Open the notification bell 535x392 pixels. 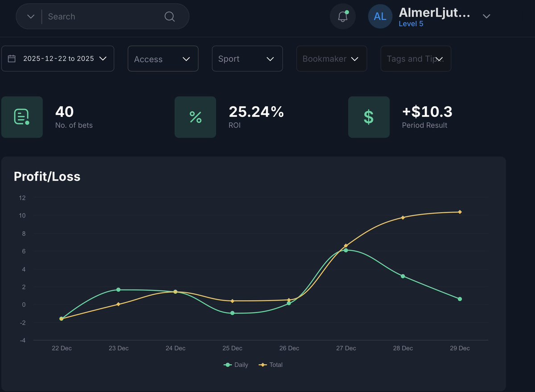click(342, 16)
